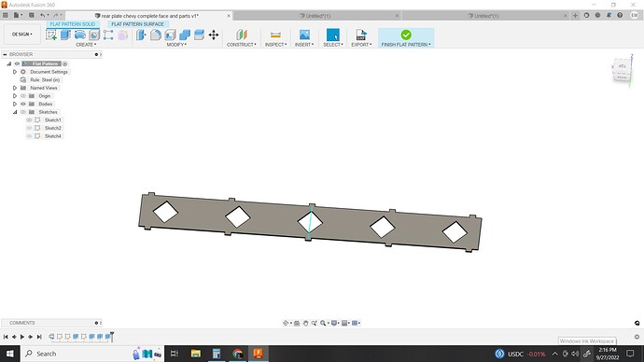Click the ViewCube in the corner
Viewport: 644px width, 362px height.
pyautogui.click(x=623, y=71)
